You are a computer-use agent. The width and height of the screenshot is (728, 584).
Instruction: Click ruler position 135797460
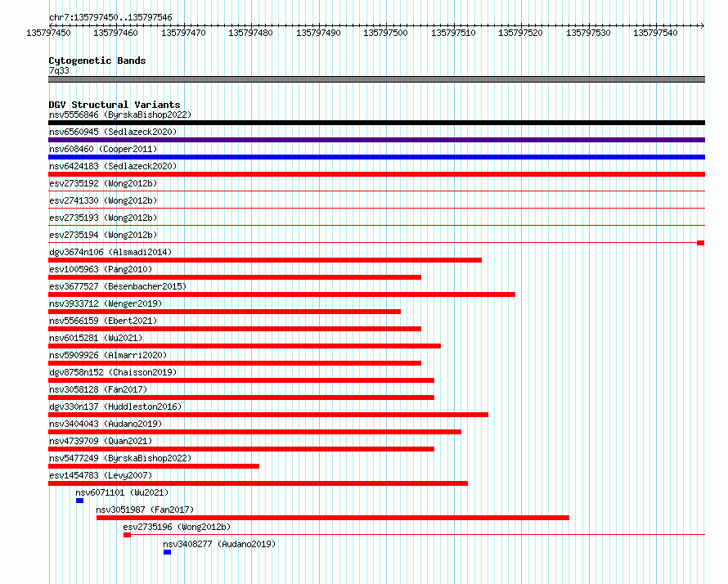pos(115,33)
